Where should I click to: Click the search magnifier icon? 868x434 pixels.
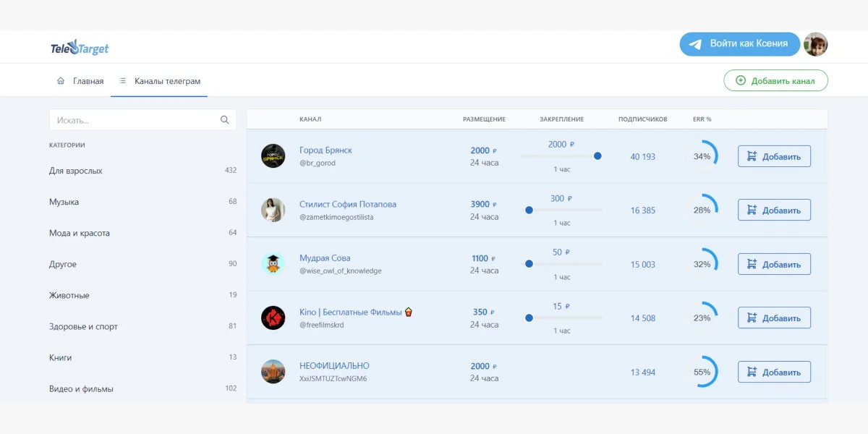pos(225,120)
